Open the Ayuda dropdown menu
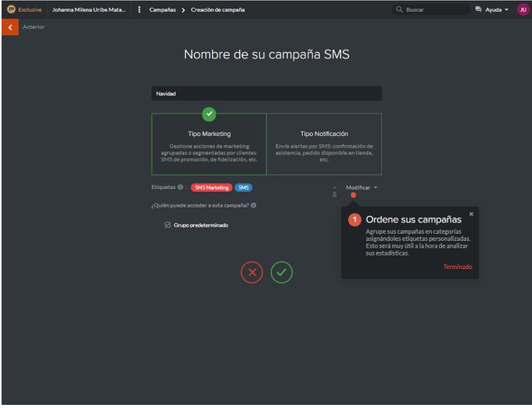The width and height of the screenshot is (532, 408). (492, 9)
